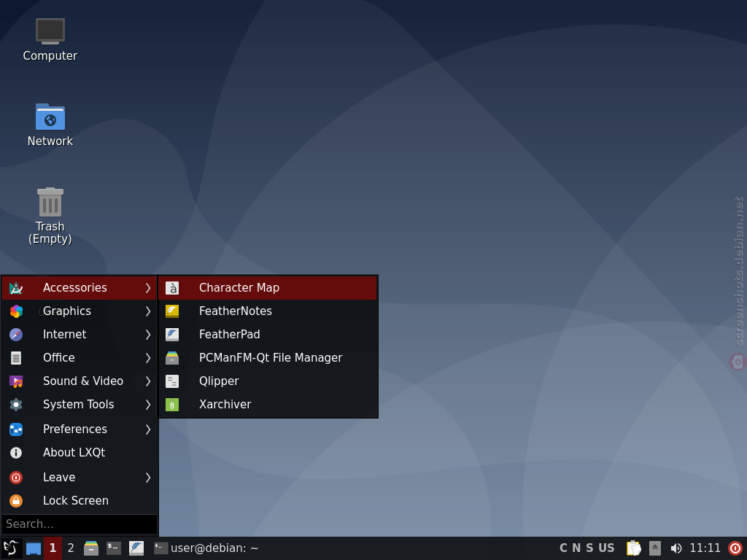Click the Qlipper clipboard icon in submenu

pos(172,381)
